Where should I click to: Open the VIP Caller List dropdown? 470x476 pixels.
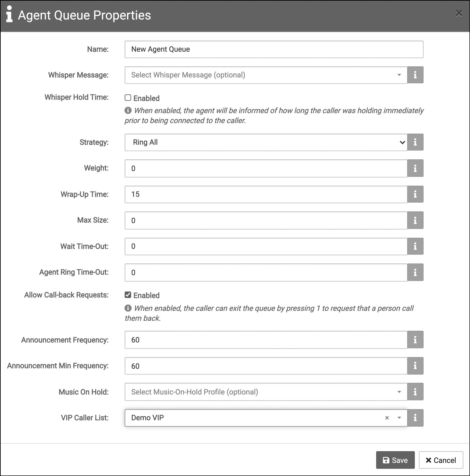click(399, 418)
